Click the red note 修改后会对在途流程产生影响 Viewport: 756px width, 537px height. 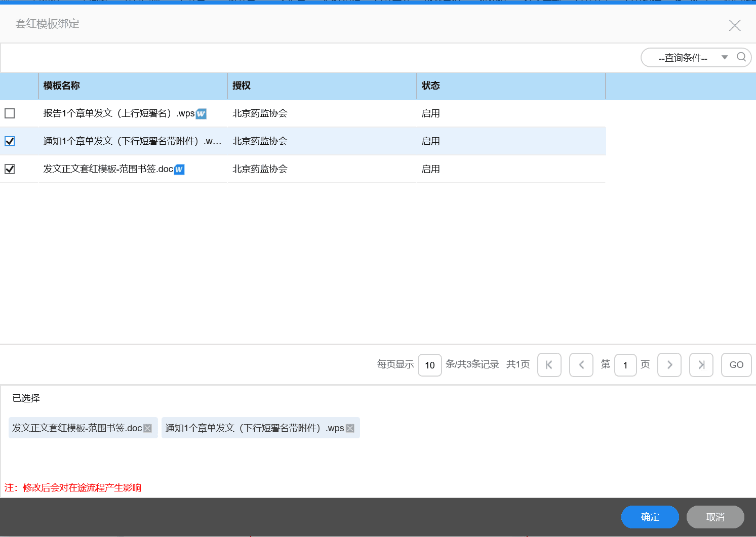coord(82,488)
